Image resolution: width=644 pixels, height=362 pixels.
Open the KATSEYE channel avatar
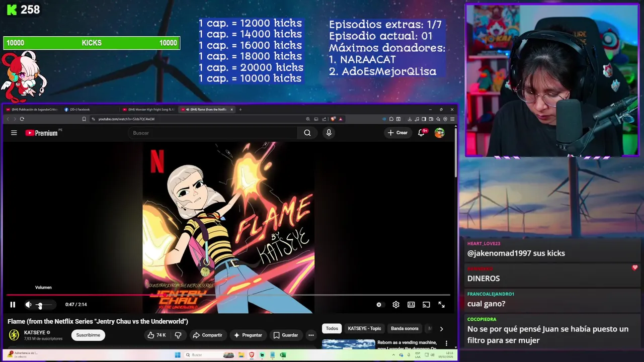[14, 335]
